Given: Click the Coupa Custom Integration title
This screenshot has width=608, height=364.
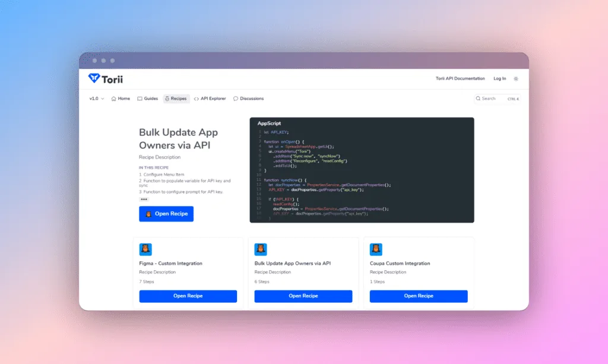Looking at the screenshot, I should click(400, 263).
